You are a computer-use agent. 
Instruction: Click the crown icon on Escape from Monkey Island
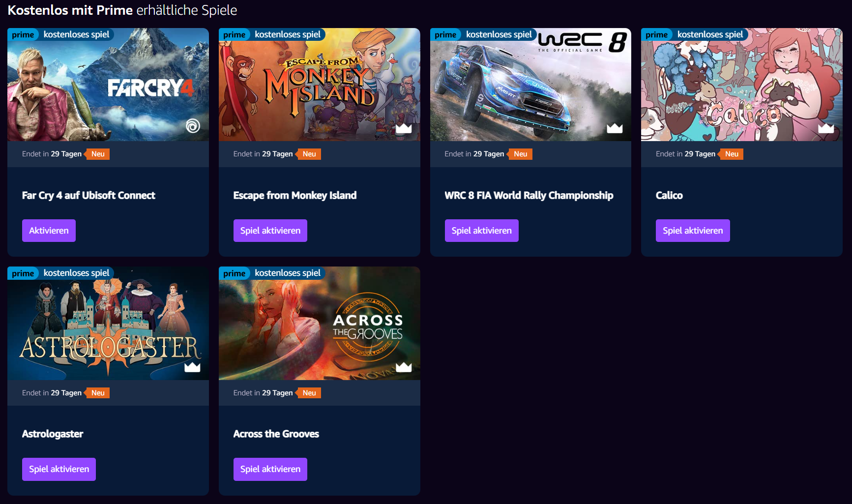[404, 128]
